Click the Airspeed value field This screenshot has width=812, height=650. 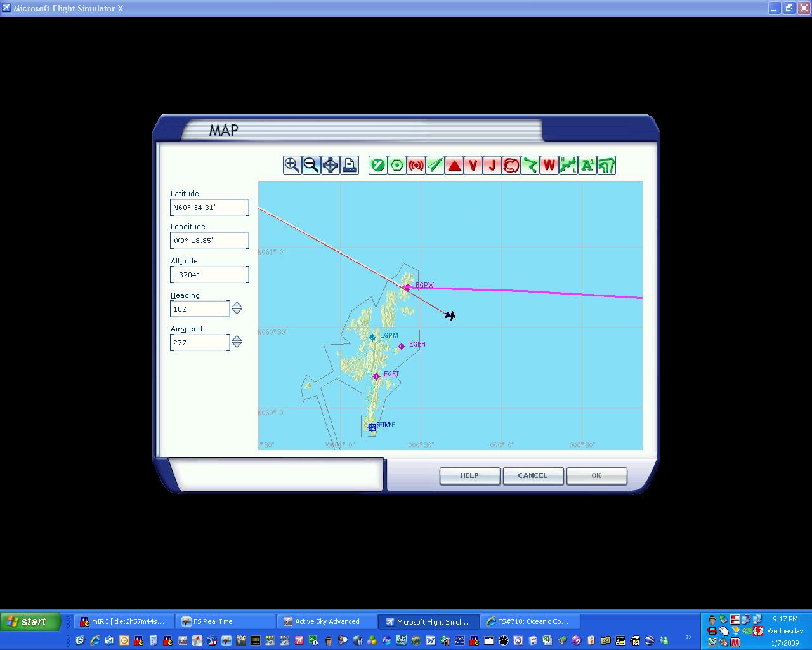tap(200, 342)
